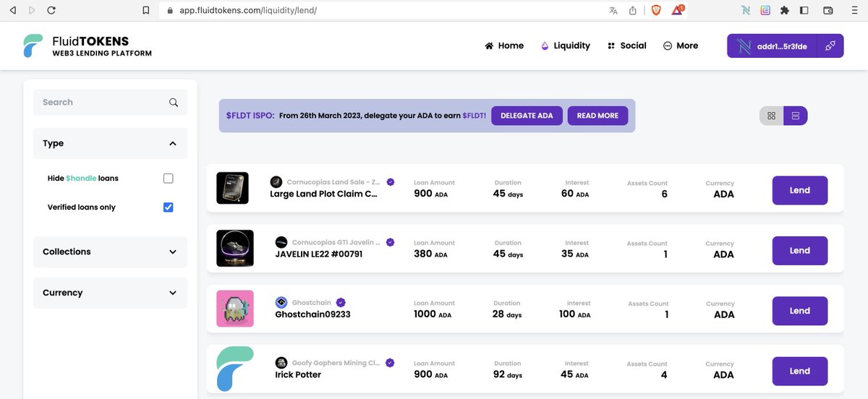
Task: Go to Home in navigation
Action: coord(504,46)
